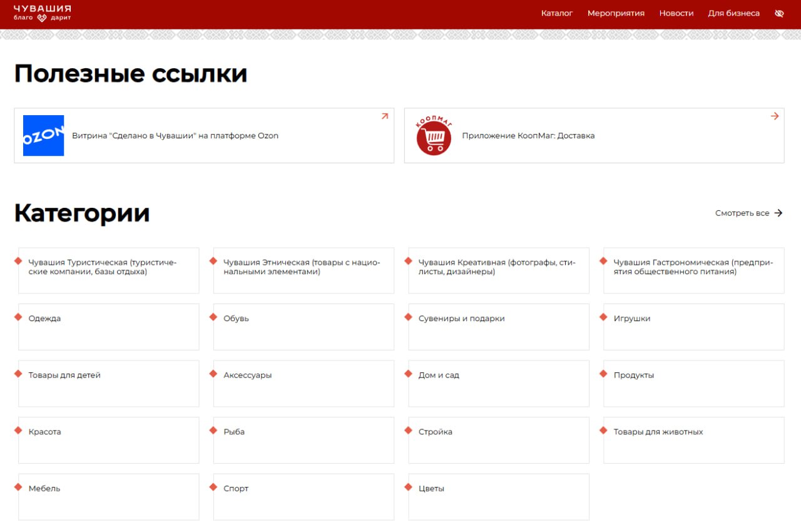Click the Чувашия благо дарит logo
The height and width of the screenshot is (532, 801).
coord(43,13)
